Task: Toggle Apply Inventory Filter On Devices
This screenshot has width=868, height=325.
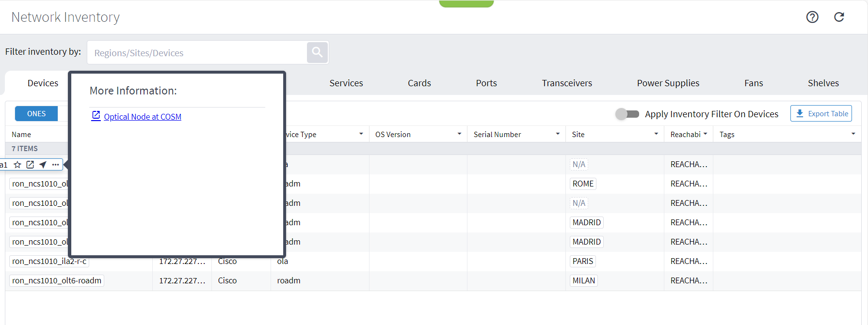Action: click(627, 114)
